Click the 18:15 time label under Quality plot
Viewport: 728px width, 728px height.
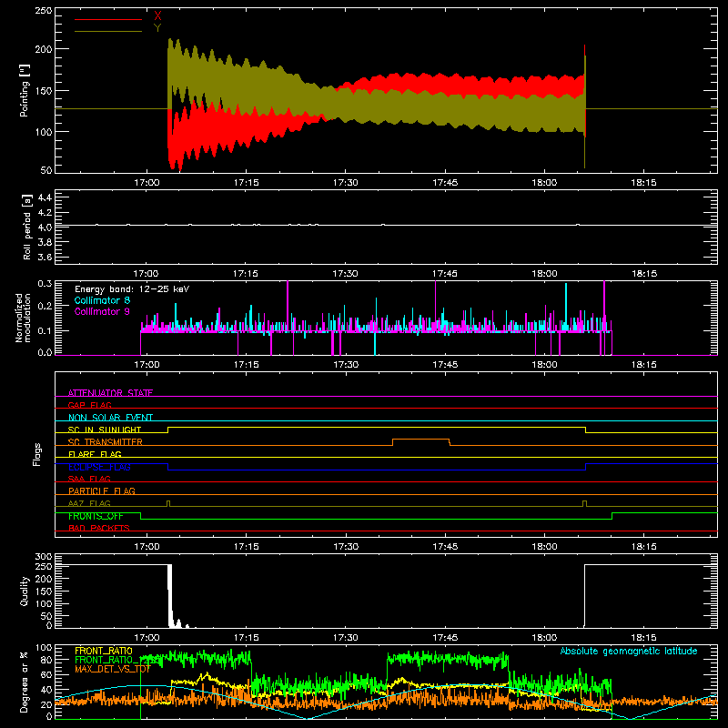point(644,638)
